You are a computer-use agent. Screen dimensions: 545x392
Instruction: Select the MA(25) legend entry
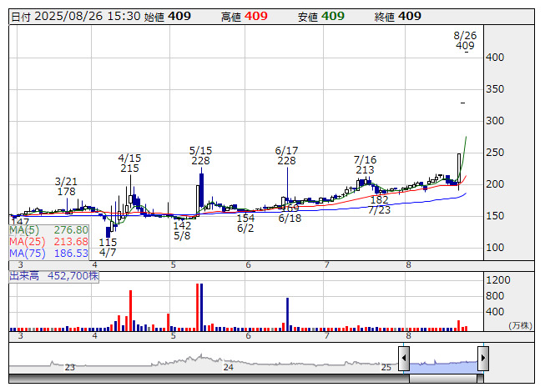coord(49,241)
